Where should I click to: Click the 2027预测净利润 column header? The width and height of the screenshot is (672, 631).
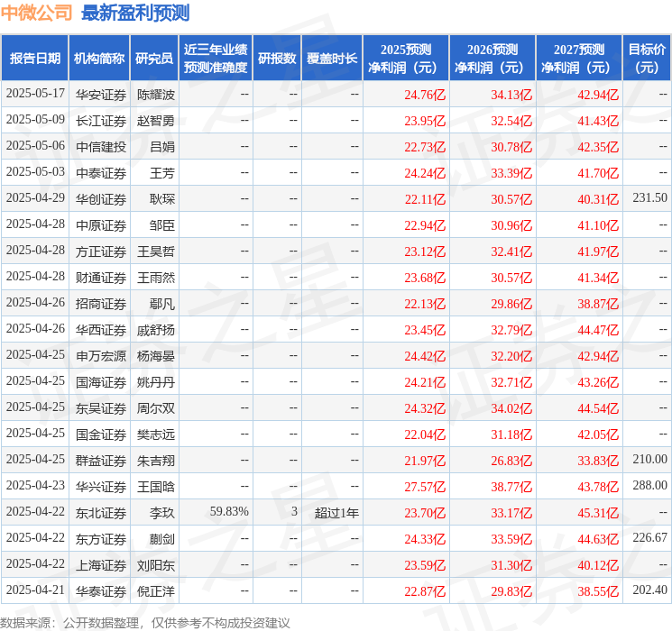[x=579, y=58]
